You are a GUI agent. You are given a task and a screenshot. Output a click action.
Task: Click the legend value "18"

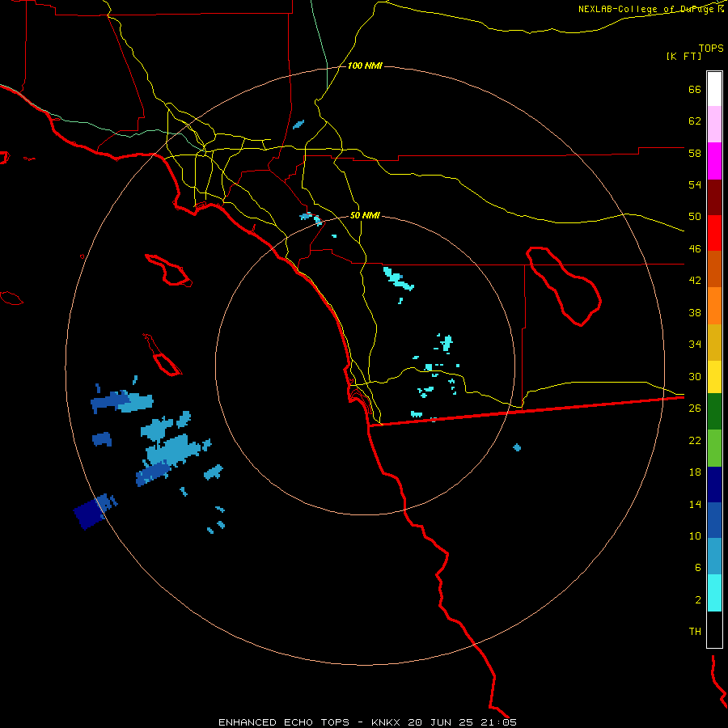point(695,472)
